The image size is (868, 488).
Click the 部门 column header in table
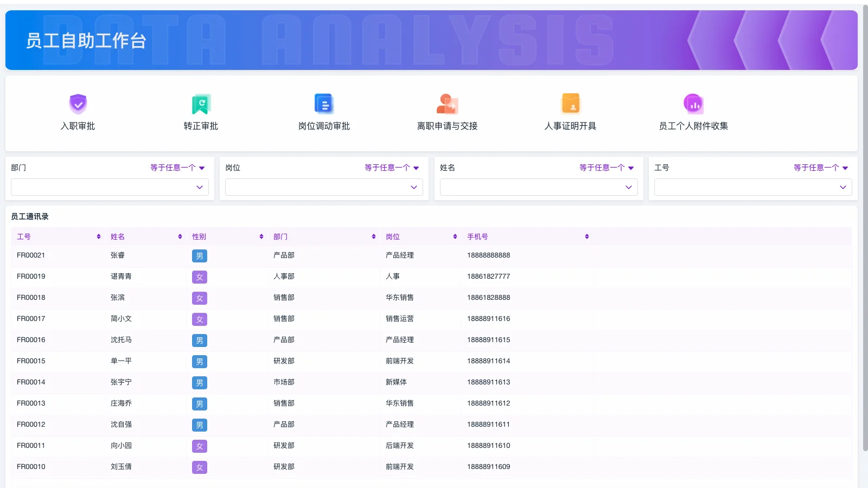[280, 236]
